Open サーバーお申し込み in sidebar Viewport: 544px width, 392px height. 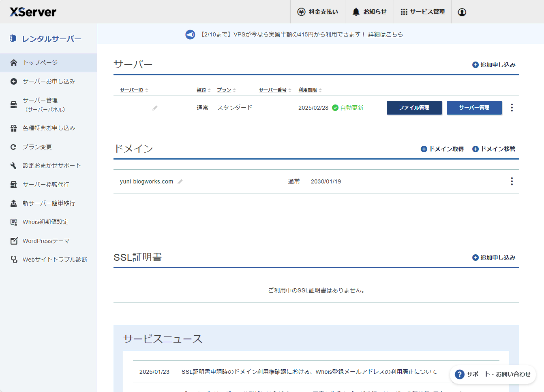48,81
